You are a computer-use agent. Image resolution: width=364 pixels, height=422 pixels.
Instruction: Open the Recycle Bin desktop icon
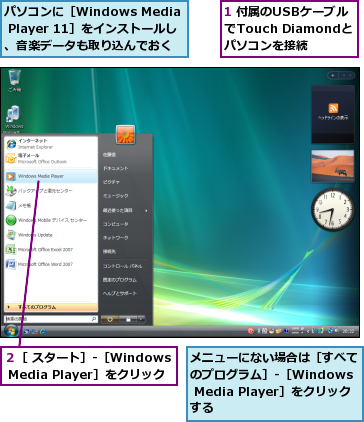14,78
